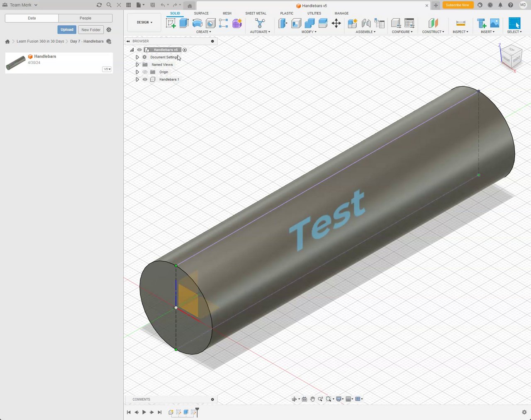Open the Construct dropdown menu
Screen dimensions: 531x420
[433, 32]
